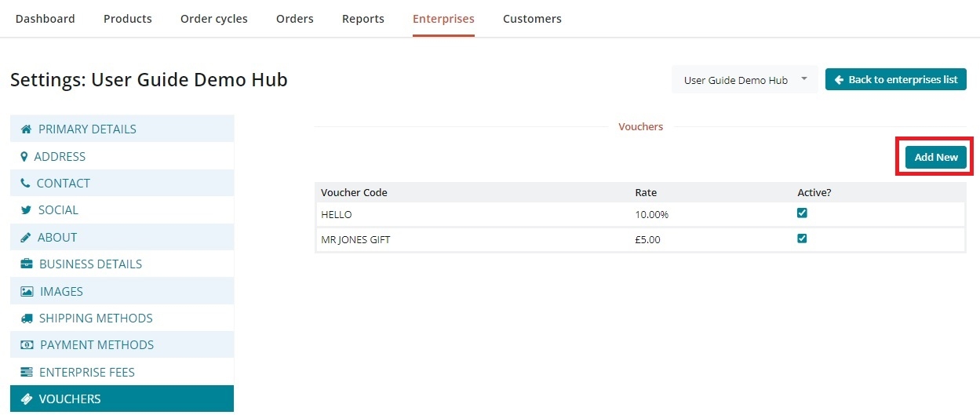Open the Orders tab
Viewport: 980px width, 415px height.
[x=294, y=19]
